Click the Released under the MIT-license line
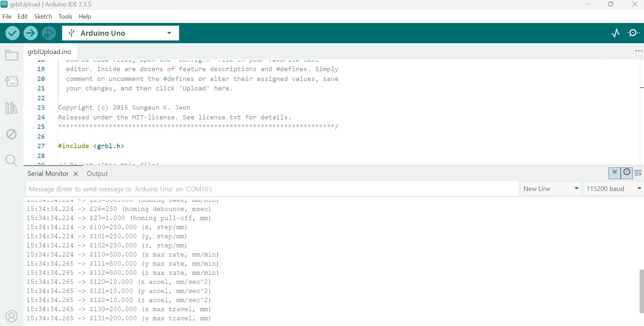644x326 pixels. pyautogui.click(x=174, y=117)
